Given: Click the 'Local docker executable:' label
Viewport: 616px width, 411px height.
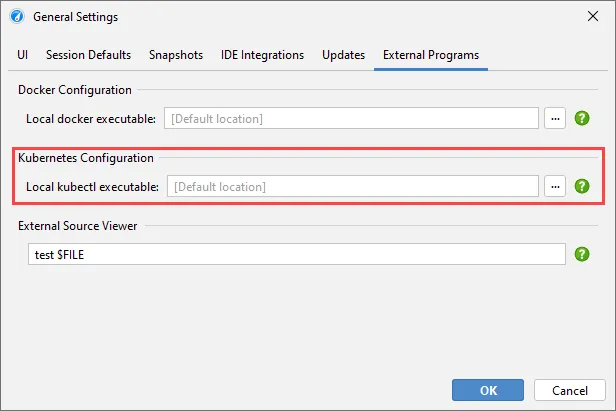Looking at the screenshot, I should [x=91, y=118].
